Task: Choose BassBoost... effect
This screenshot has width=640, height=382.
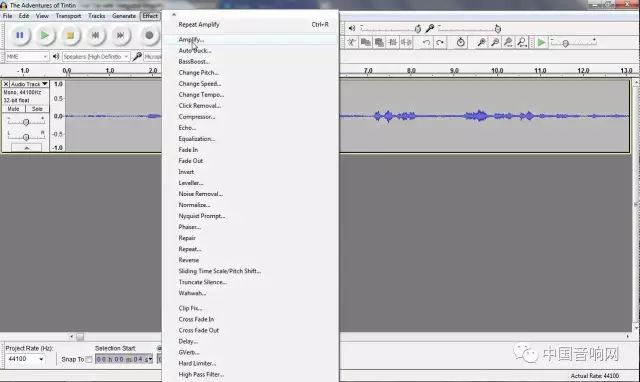Action: (x=251, y=62)
